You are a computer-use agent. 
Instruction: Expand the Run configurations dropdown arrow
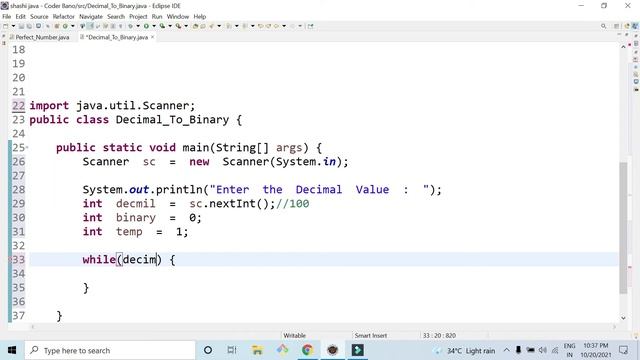point(154,26)
